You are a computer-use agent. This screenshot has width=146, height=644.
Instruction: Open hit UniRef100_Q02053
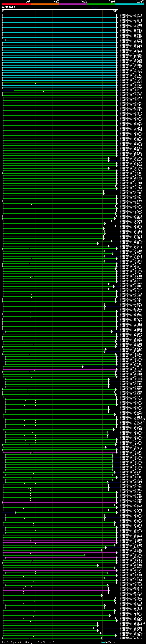(x=131, y=198)
